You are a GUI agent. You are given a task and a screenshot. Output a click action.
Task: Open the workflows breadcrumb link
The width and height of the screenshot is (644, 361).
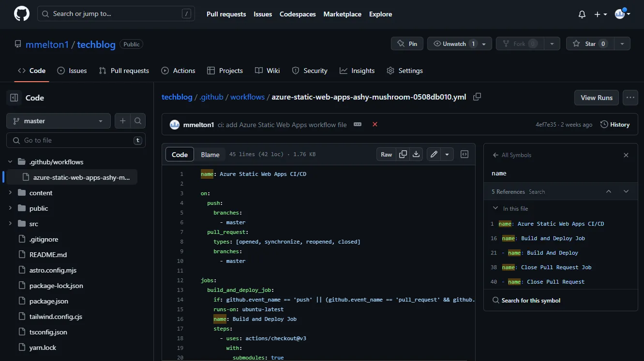click(247, 97)
